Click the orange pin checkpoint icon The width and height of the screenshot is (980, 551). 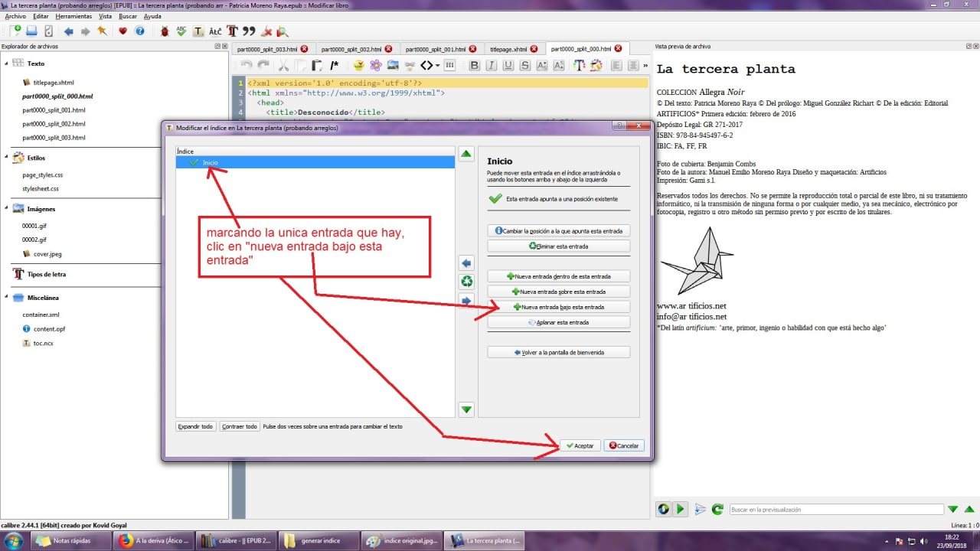point(102,31)
